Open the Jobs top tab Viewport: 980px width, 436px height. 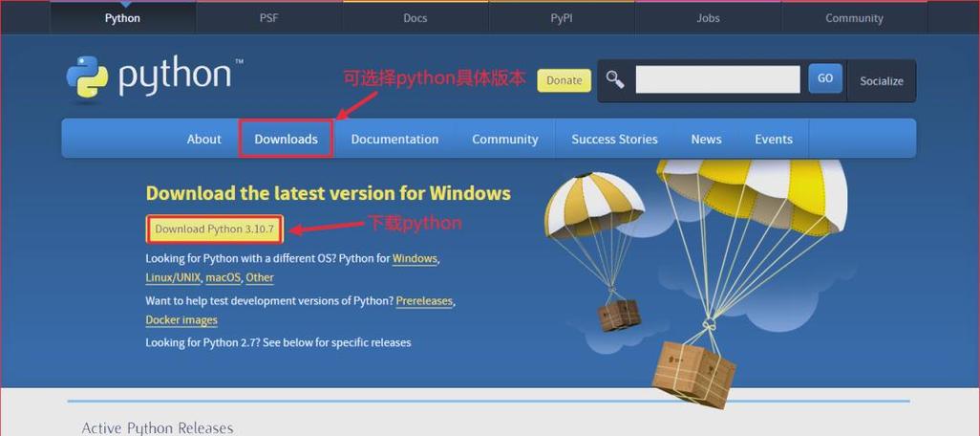click(x=708, y=18)
